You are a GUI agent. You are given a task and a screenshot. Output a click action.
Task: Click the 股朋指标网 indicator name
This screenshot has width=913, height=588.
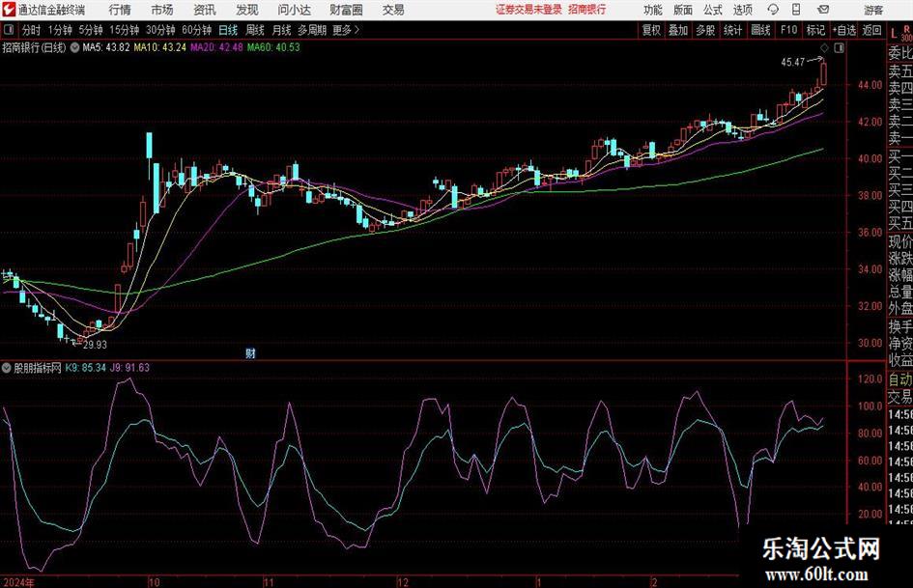(38, 368)
